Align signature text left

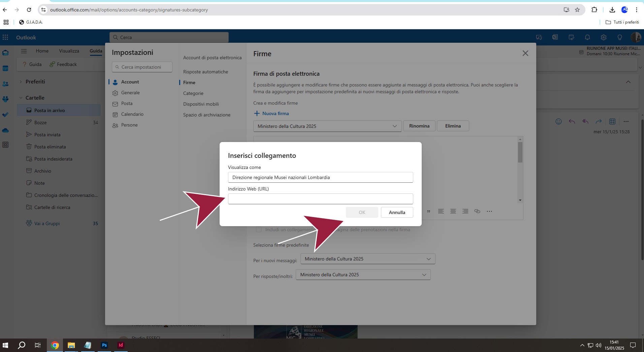[441, 211]
